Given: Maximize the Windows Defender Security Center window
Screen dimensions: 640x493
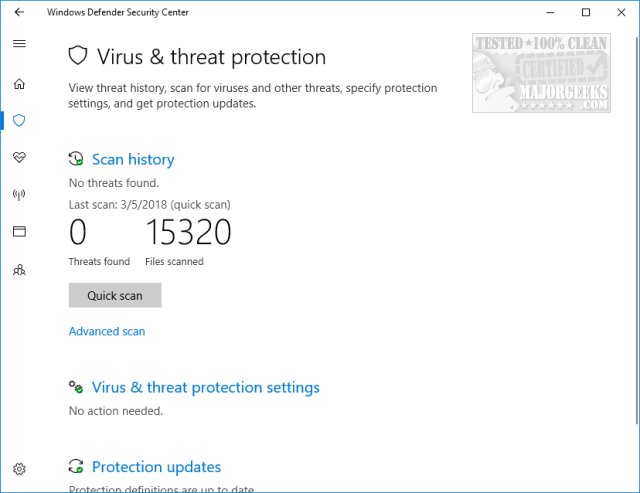Looking at the screenshot, I should point(585,13).
